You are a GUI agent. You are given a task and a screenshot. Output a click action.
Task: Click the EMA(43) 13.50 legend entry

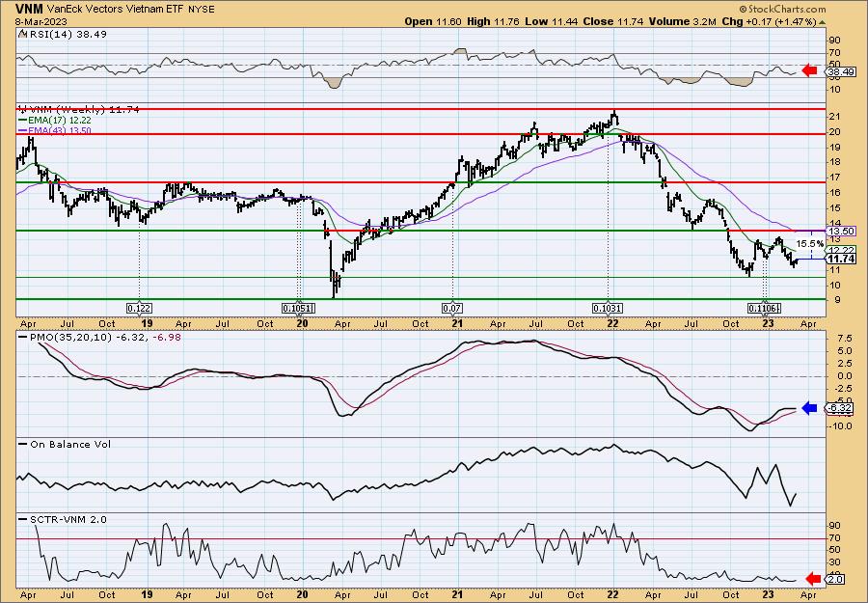pyautogui.click(x=55, y=130)
